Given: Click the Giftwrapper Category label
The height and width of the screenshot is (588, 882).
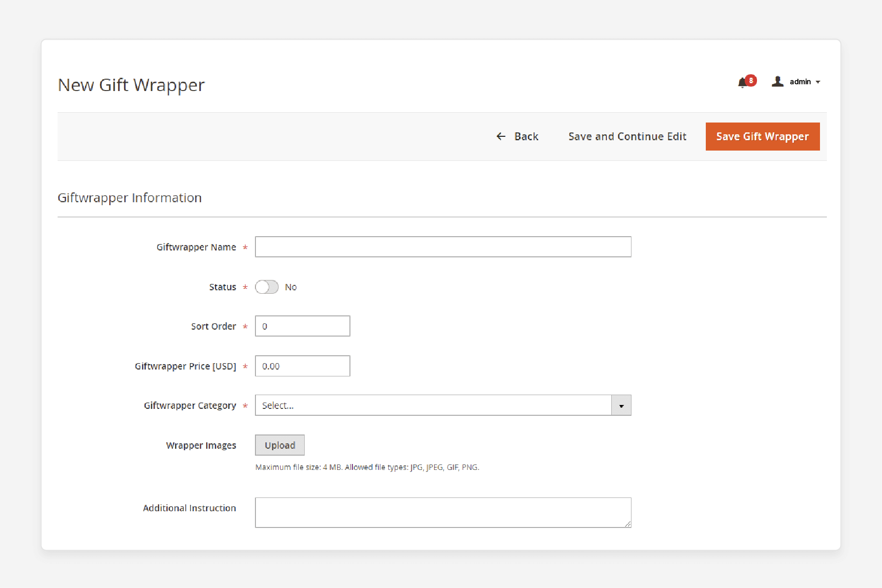Looking at the screenshot, I should (x=189, y=405).
